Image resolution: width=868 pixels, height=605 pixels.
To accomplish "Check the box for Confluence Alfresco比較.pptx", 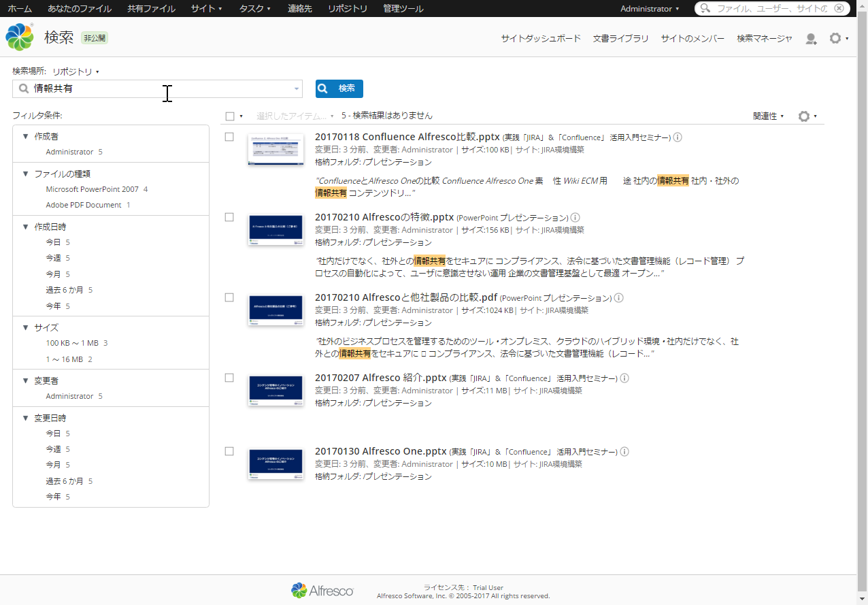I will [x=229, y=137].
